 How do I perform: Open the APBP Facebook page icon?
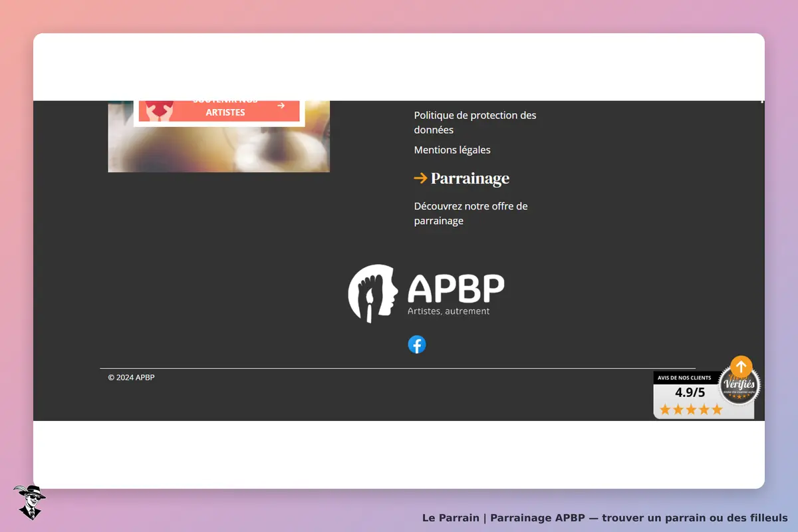[x=417, y=344]
